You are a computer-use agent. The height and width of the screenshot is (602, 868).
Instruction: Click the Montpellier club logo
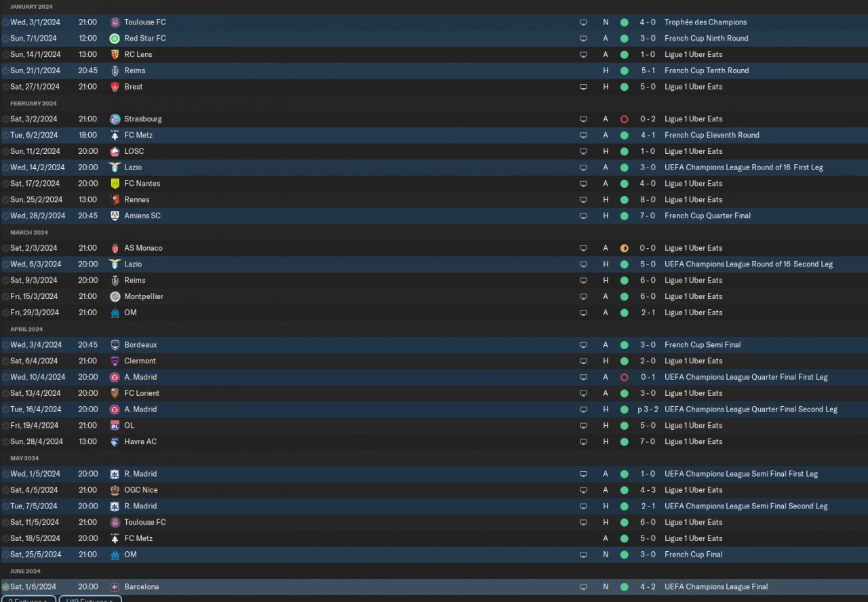coord(115,297)
